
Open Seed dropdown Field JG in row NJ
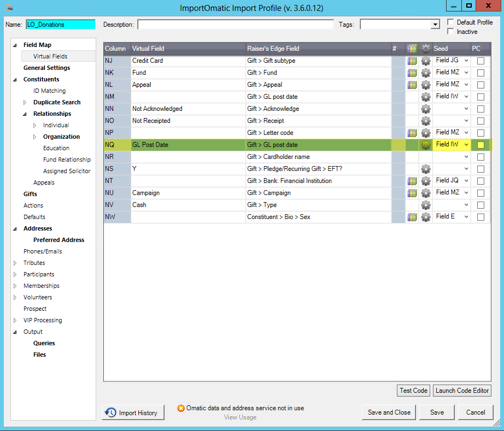click(466, 61)
